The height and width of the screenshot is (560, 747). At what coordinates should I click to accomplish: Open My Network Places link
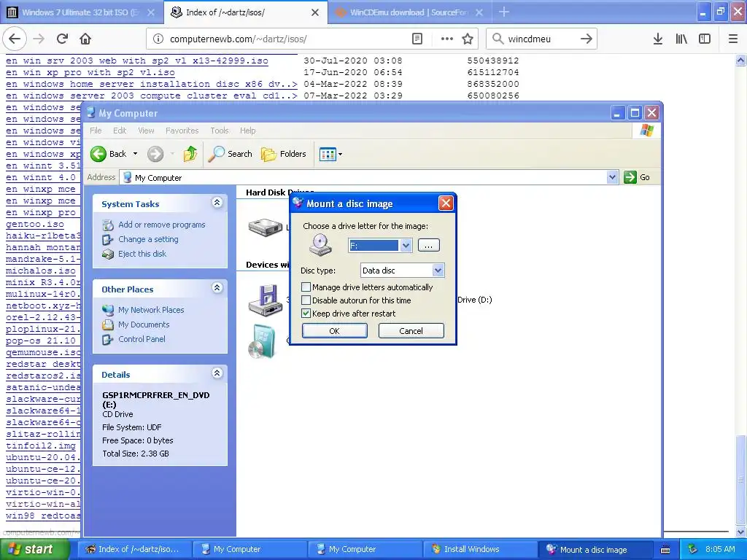tap(150, 310)
